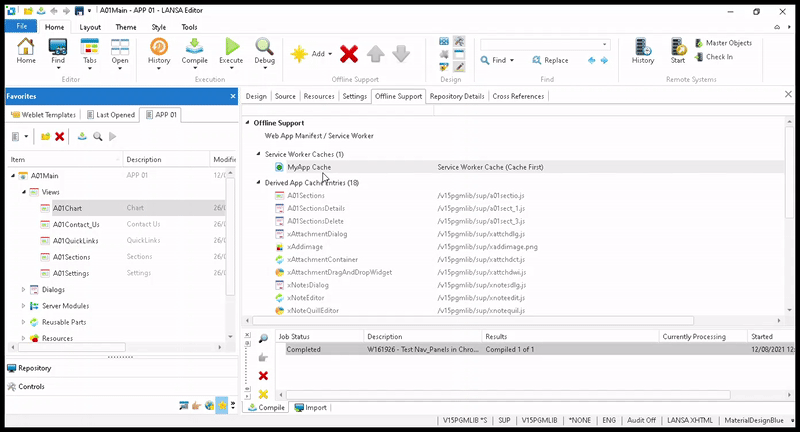Click the Compile icon in the ribbon

196,49
